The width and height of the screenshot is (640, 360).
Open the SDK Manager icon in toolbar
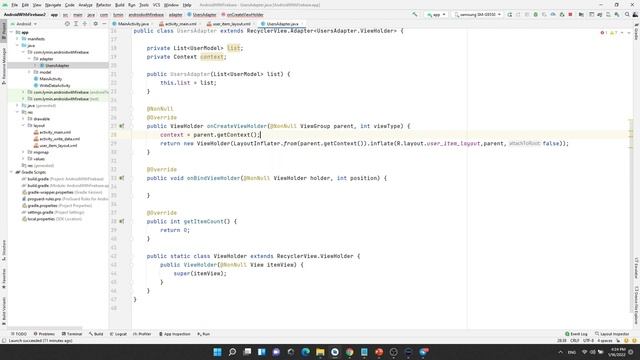click(617, 14)
